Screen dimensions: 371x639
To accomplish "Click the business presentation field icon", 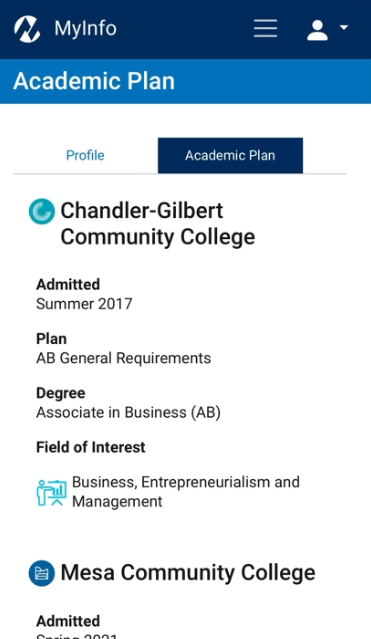I will (51, 492).
